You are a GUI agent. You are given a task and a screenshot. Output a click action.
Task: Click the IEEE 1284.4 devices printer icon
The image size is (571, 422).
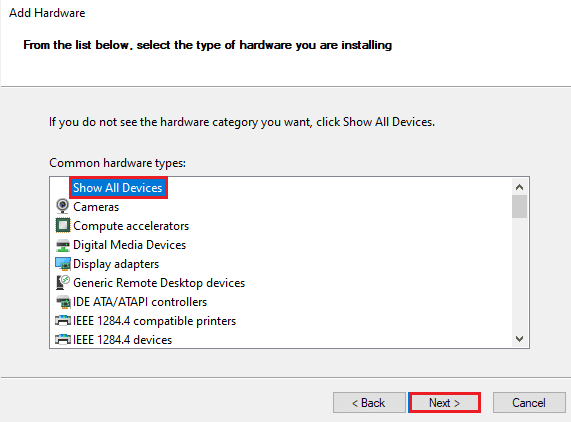coord(63,339)
